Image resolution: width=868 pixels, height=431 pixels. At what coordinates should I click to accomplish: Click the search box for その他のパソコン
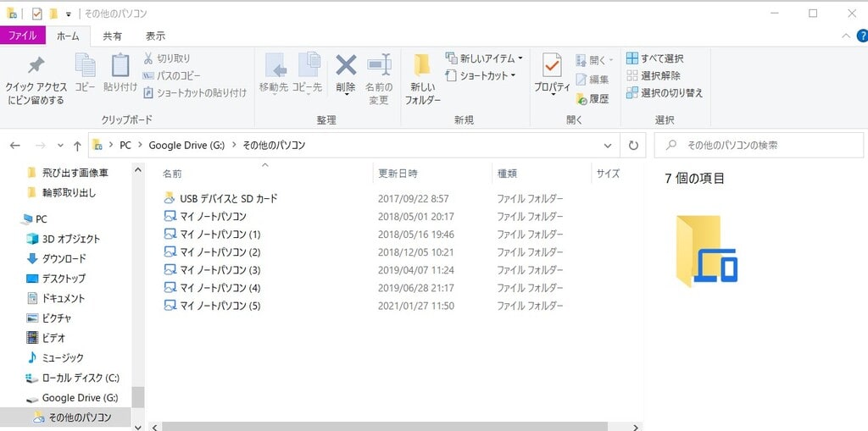[x=759, y=146]
